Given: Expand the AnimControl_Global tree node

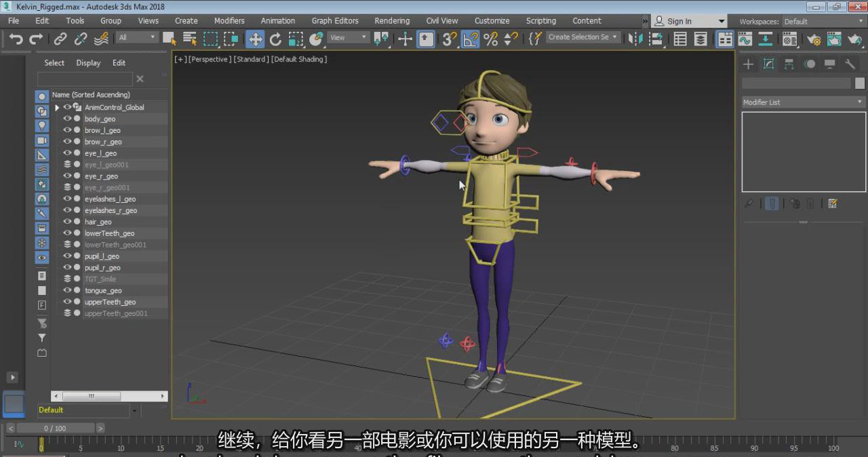Looking at the screenshot, I should click(x=57, y=107).
